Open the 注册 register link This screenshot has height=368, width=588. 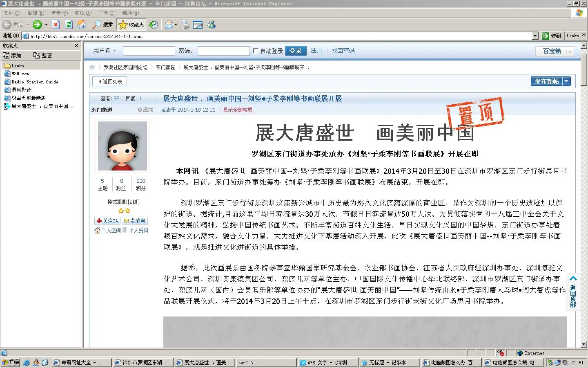point(316,51)
